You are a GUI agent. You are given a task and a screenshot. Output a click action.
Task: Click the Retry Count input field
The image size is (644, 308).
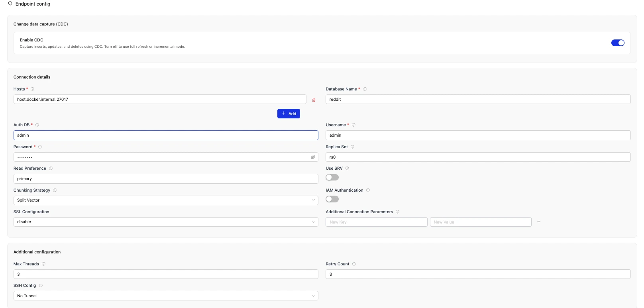tap(478, 274)
